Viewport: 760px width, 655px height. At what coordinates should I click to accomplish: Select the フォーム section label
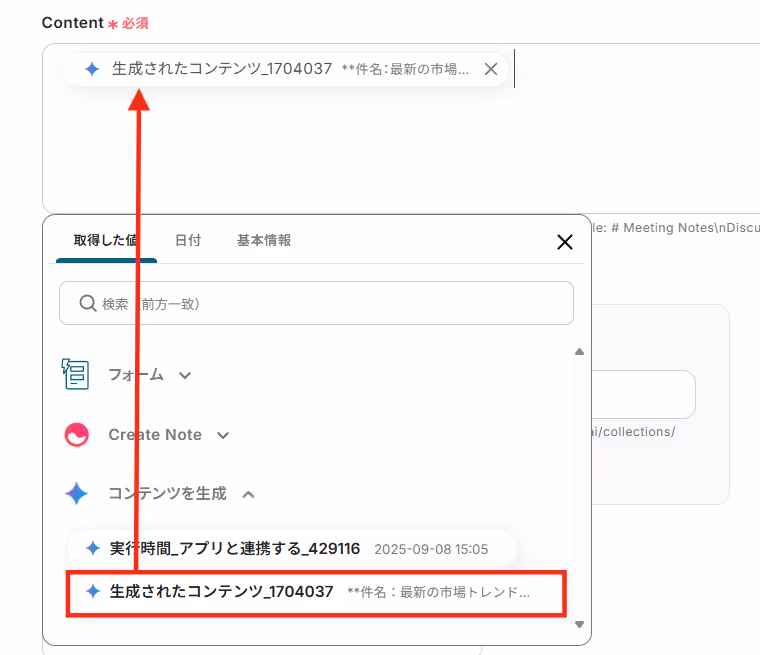[136, 375]
